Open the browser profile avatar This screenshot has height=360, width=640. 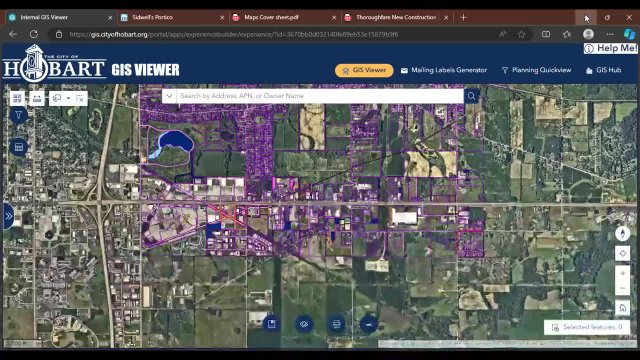tap(588, 34)
